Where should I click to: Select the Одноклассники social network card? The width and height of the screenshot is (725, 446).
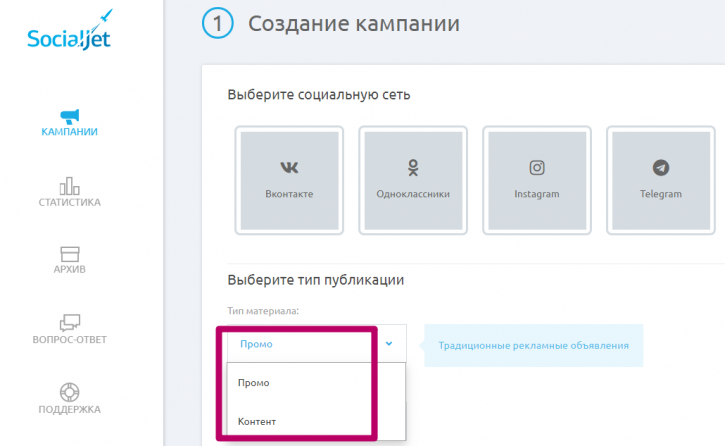(x=413, y=180)
